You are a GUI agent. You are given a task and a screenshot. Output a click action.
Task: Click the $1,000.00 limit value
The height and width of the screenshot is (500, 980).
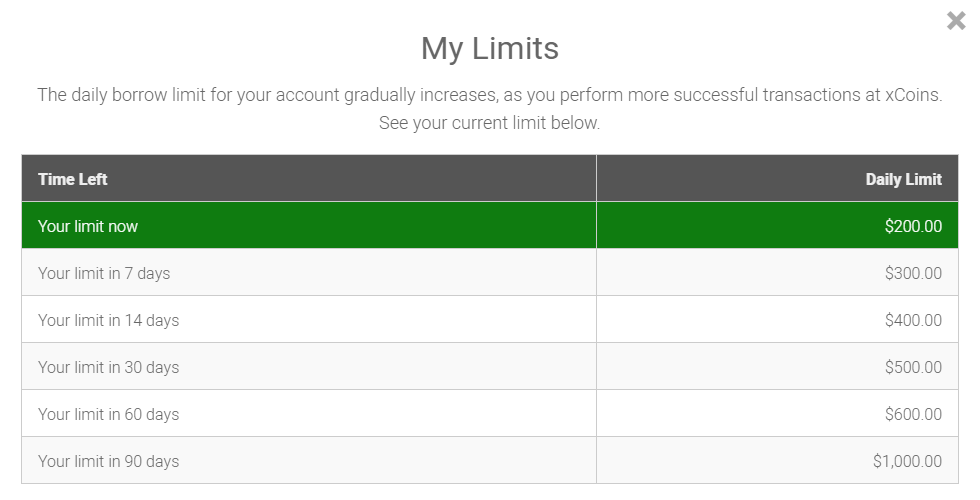point(907,461)
